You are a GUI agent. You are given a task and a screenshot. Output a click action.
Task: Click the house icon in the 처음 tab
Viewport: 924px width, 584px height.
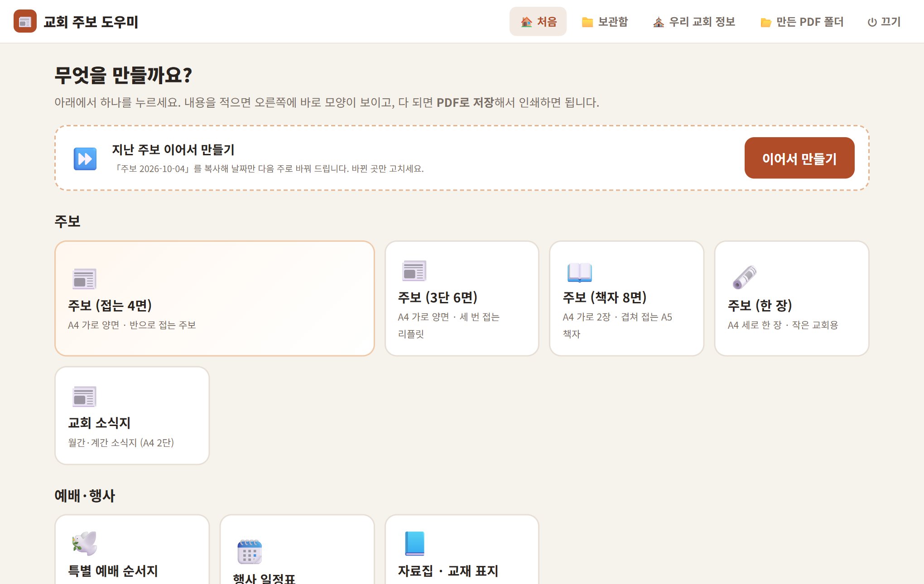coord(526,22)
